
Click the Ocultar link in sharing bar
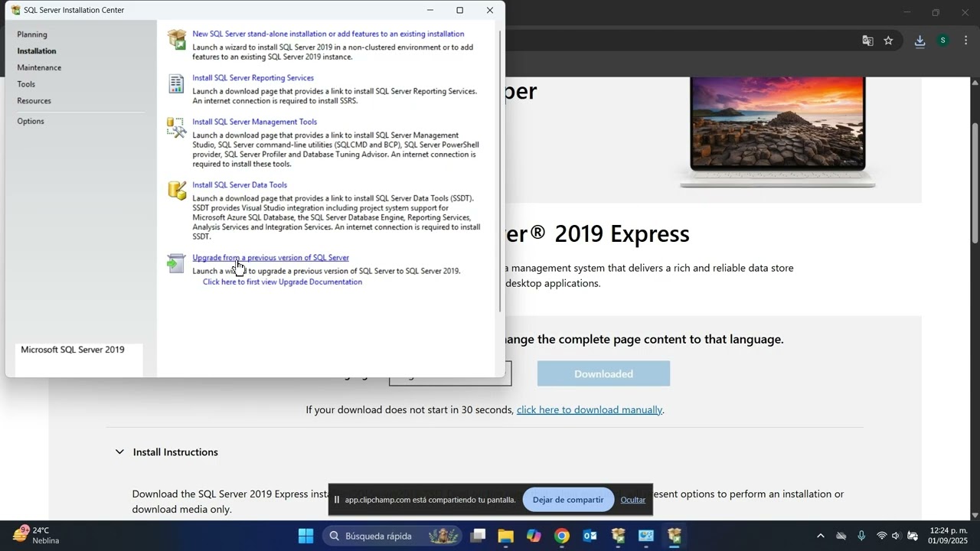pos(633,500)
